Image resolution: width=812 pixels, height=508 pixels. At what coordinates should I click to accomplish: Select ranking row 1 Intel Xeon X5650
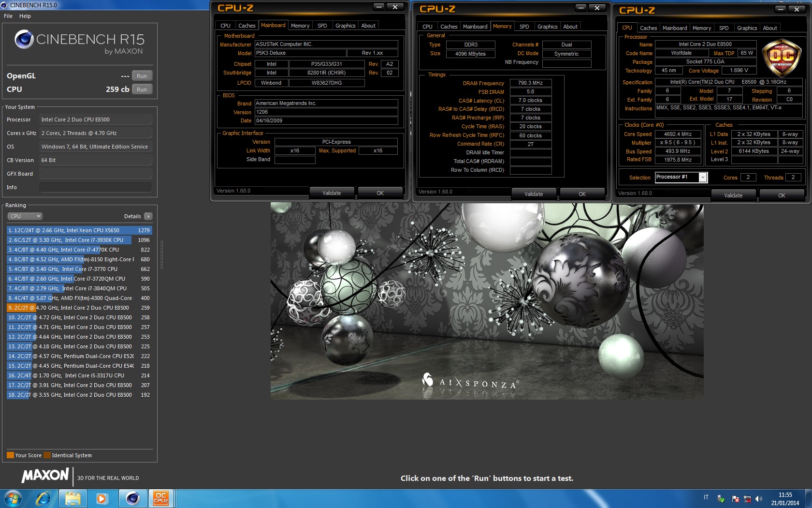click(x=79, y=230)
